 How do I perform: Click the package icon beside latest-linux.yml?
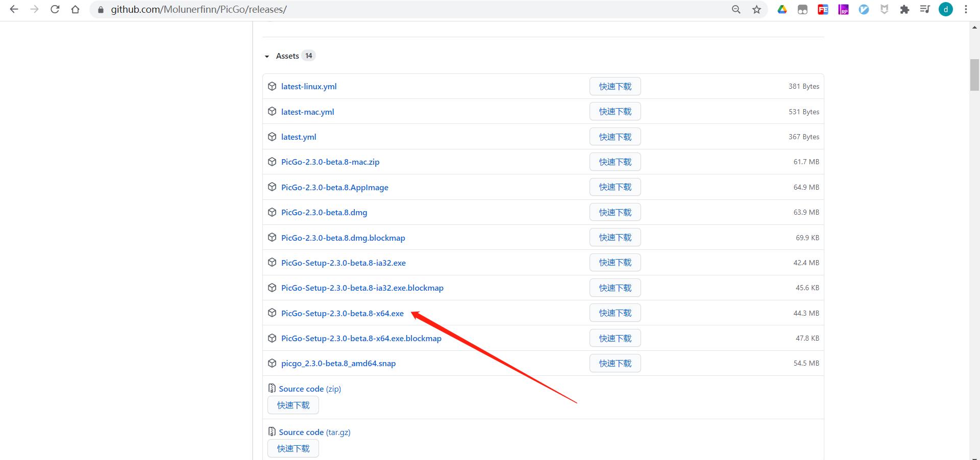[x=272, y=86]
